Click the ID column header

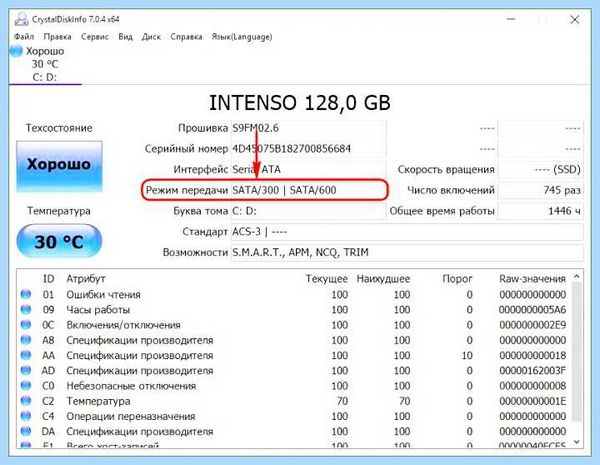pyautogui.click(x=48, y=279)
